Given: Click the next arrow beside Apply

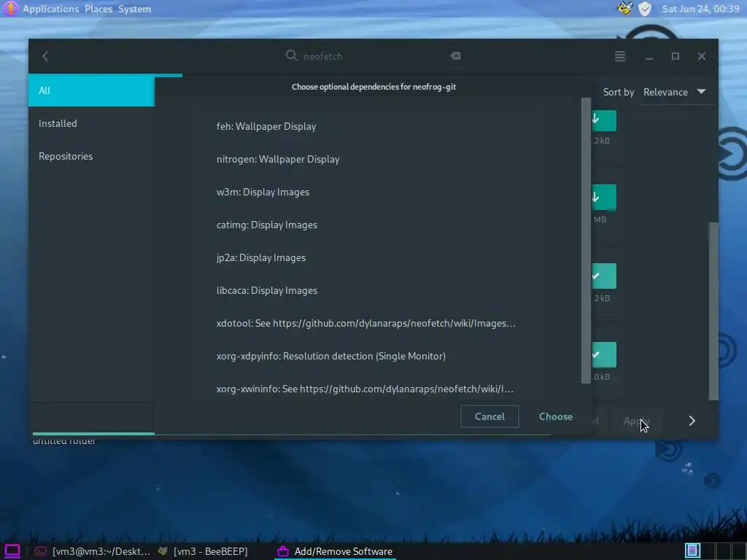Looking at the screenshot, I should point(692,421).
